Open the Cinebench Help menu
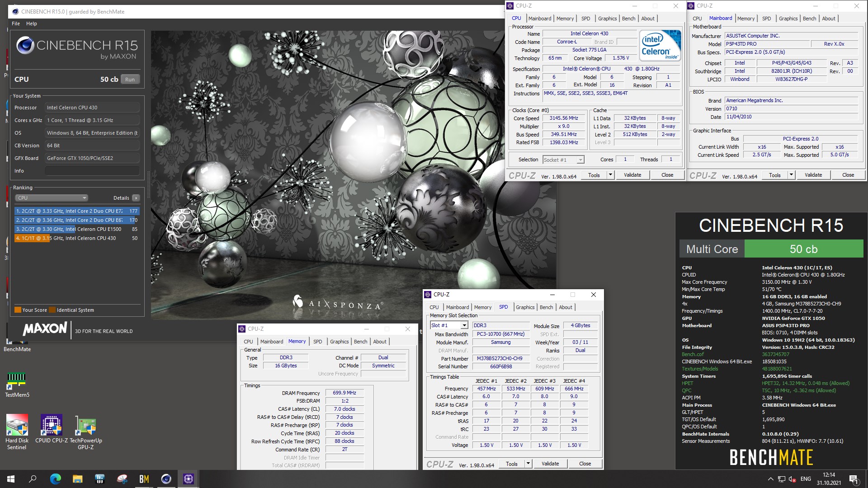868x488 pixels. (x=32, y=23)
